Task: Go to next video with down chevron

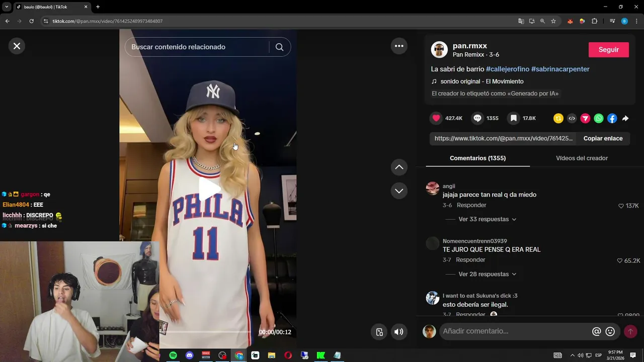Action: (x=399, y=191)
